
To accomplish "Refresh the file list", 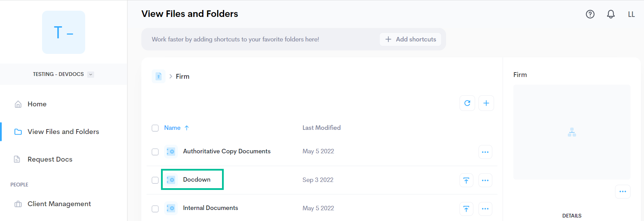I will 467,103.
